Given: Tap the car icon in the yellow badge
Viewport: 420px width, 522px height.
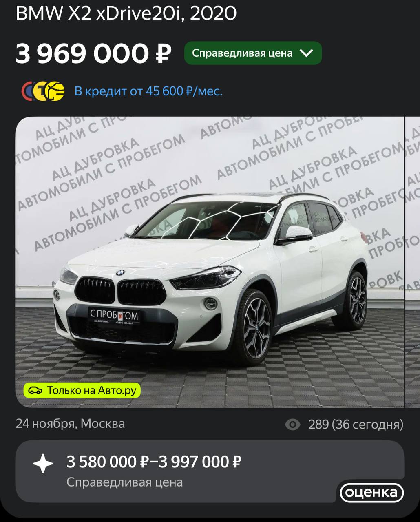Looking at the screenshot, I should pos(35,391).
